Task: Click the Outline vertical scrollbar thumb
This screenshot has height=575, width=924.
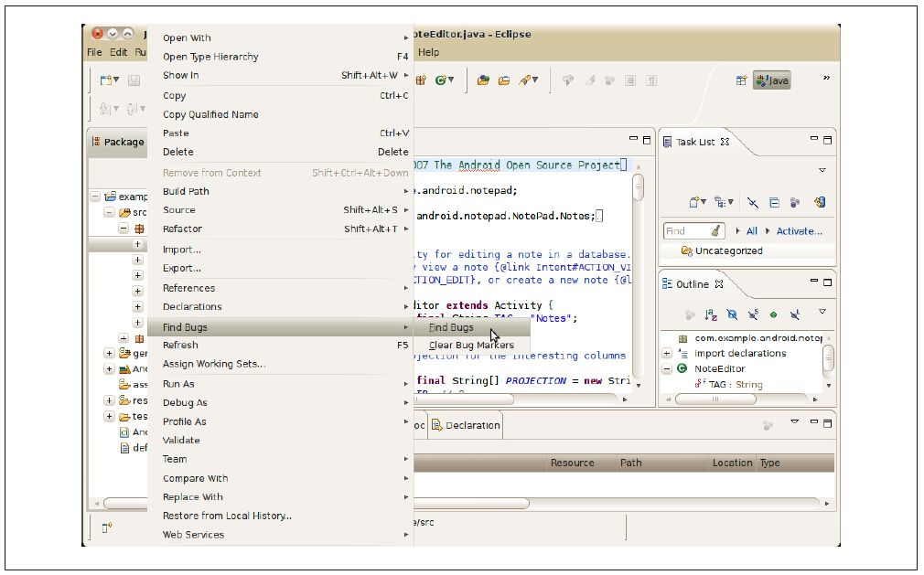Action: click(829, 357)
